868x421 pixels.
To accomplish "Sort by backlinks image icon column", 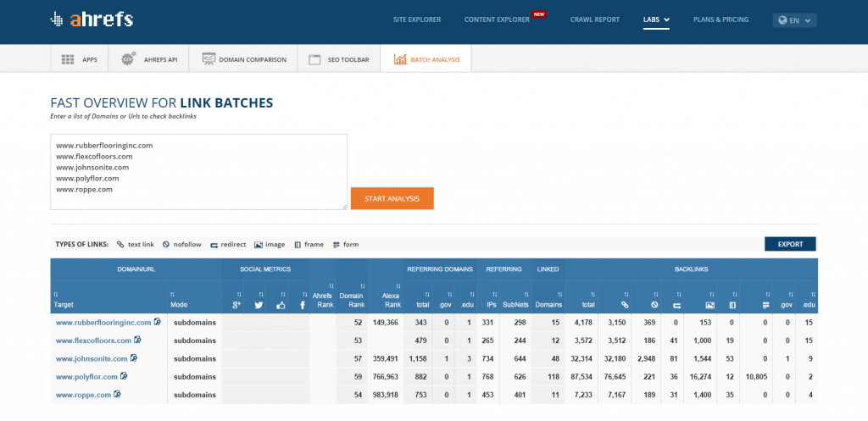I will (x=709, y=305).
